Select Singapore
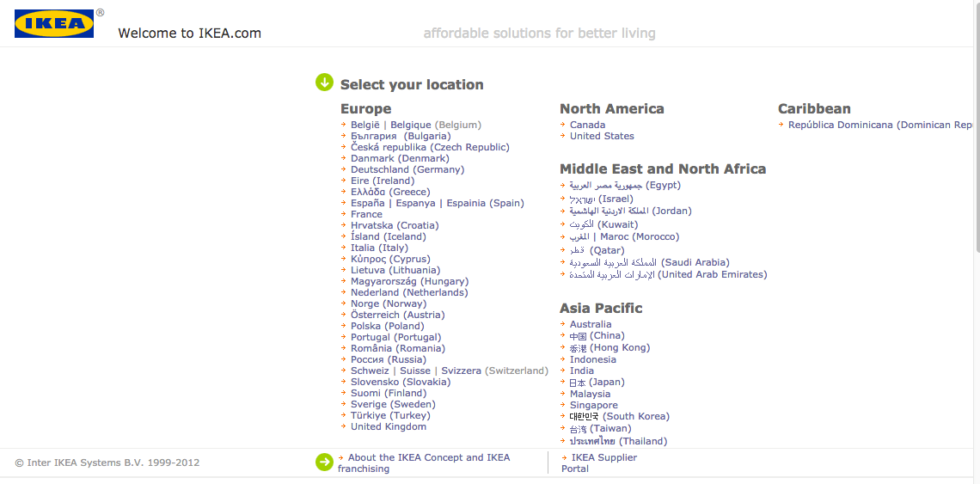The width and height of the screenshot is (980, 484). [594, 405]
